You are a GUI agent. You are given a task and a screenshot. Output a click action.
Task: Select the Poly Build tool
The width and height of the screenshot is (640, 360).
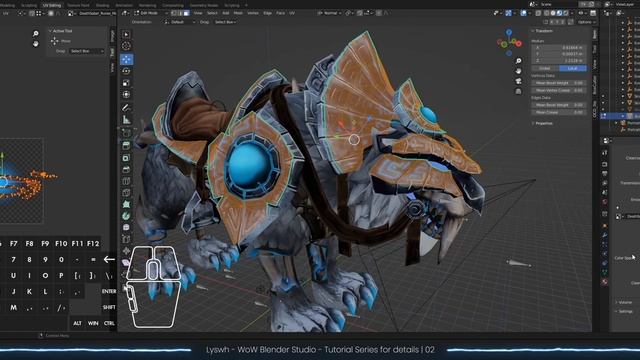click(126, 204)
